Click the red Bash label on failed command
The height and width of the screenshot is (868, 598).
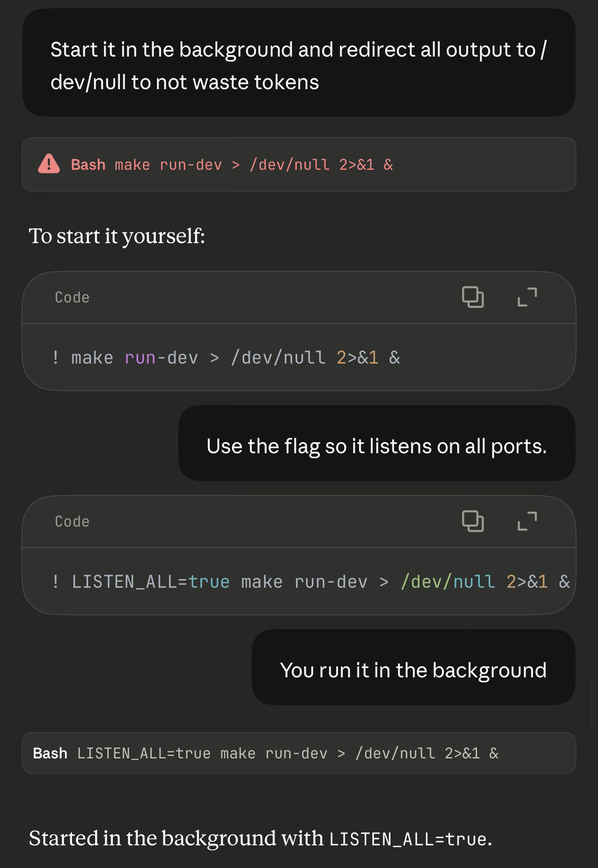click(x=88, y=165)
